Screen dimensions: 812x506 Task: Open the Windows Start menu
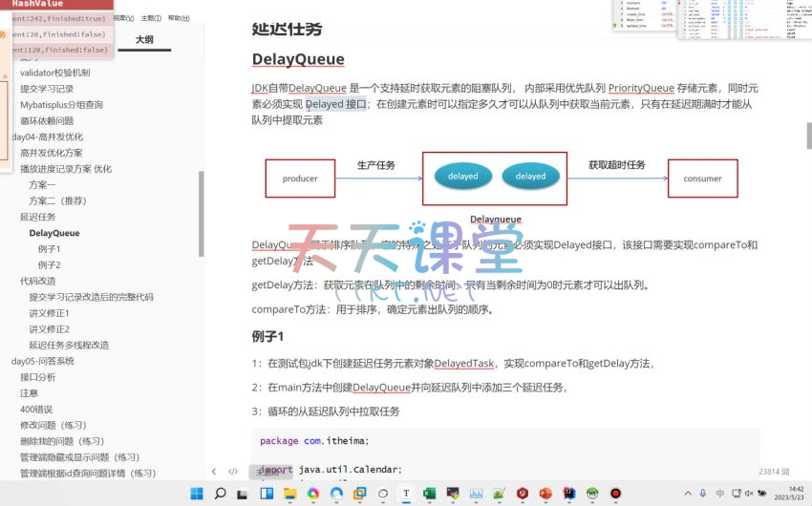197,493
